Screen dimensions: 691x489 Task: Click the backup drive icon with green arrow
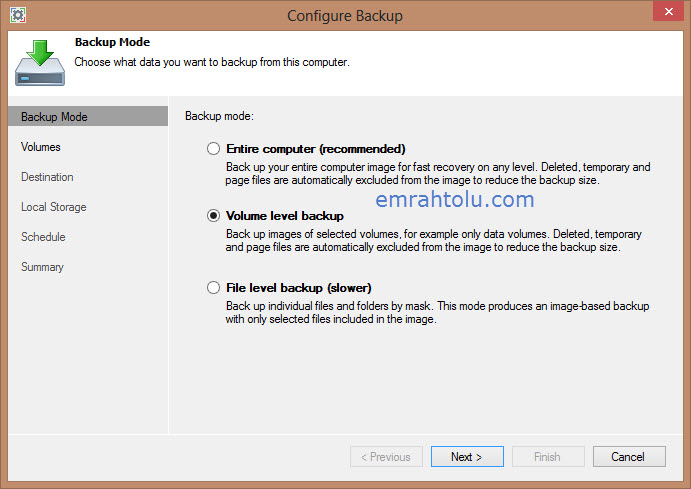(40, 63)
